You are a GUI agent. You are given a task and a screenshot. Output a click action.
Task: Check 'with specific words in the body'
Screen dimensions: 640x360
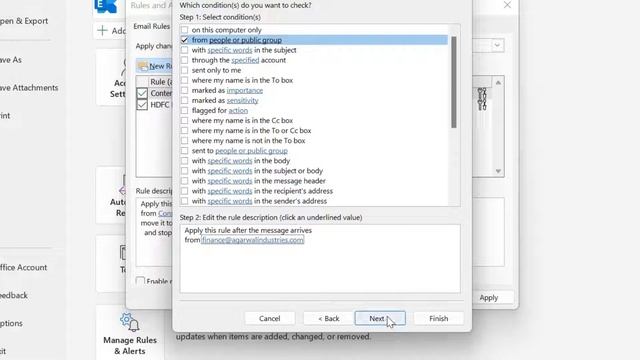click(184, 161)
